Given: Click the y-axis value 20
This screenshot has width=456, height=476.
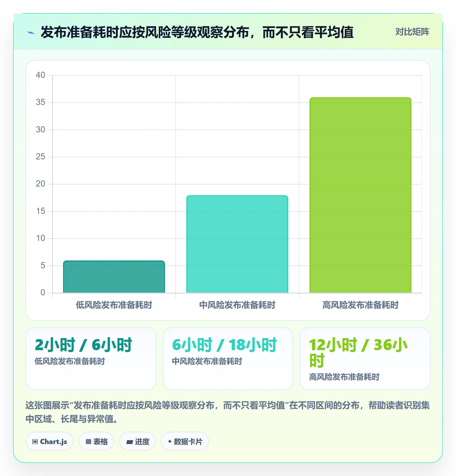Looking at the screenshot, I should tap(40, 184).
